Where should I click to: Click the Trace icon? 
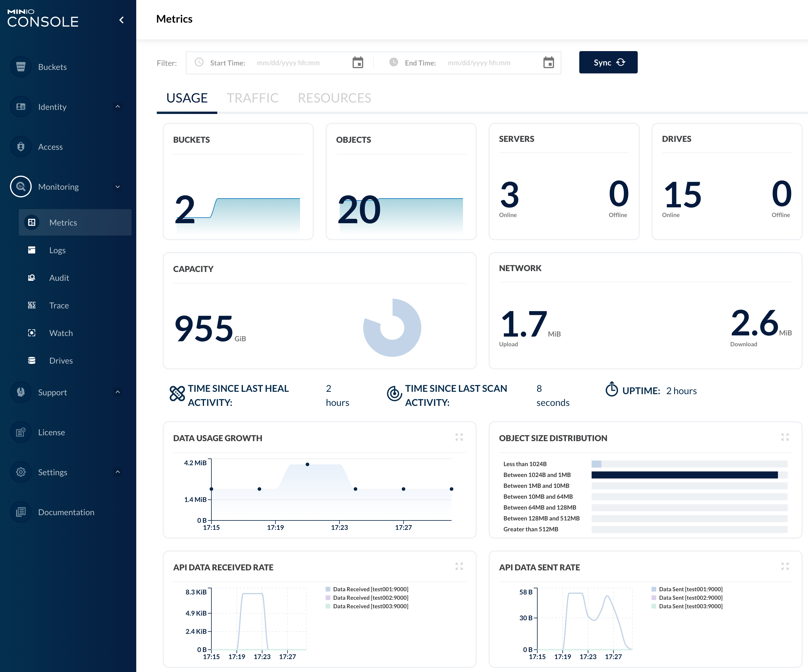[32, 305]
